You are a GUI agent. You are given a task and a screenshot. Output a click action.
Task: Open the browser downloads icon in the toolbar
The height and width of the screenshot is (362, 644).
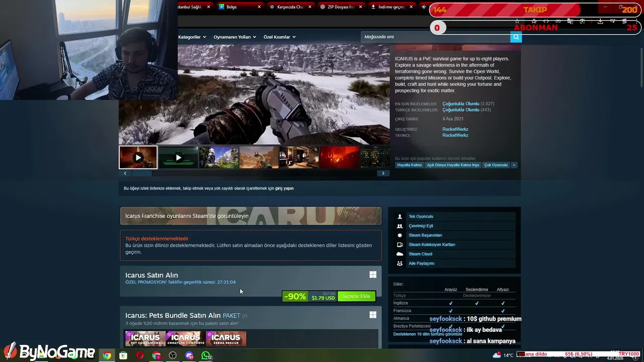(601, 21)
